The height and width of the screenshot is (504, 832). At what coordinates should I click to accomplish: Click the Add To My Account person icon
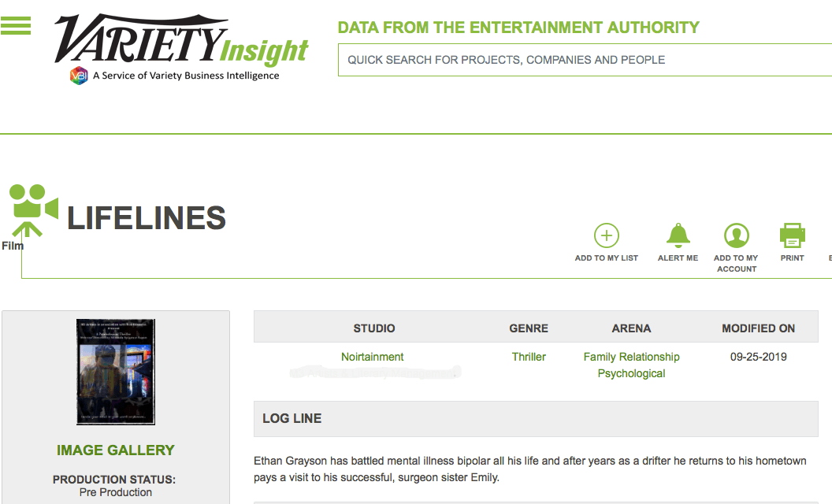[737, 235]
